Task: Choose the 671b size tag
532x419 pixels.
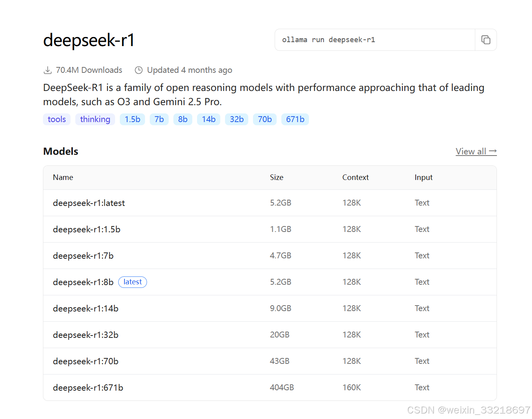Action: coord(295,119)
